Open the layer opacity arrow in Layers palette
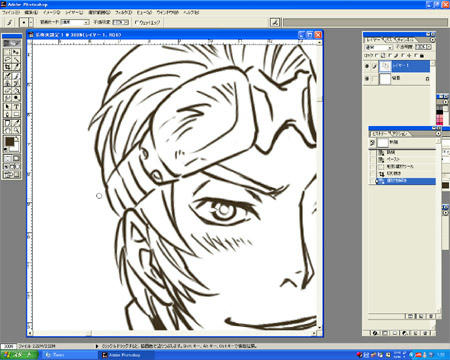450x360 pixels. pyautogui.click(x=429, y=47)
